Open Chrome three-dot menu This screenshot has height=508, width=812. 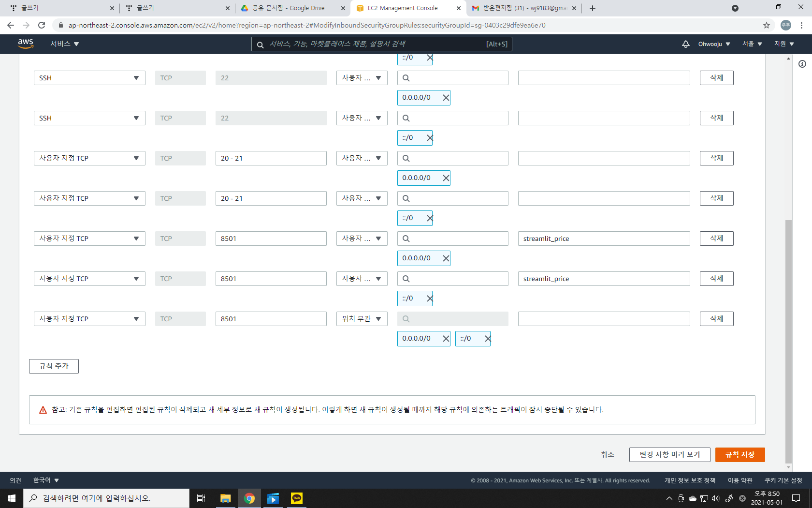pos(801,25)
